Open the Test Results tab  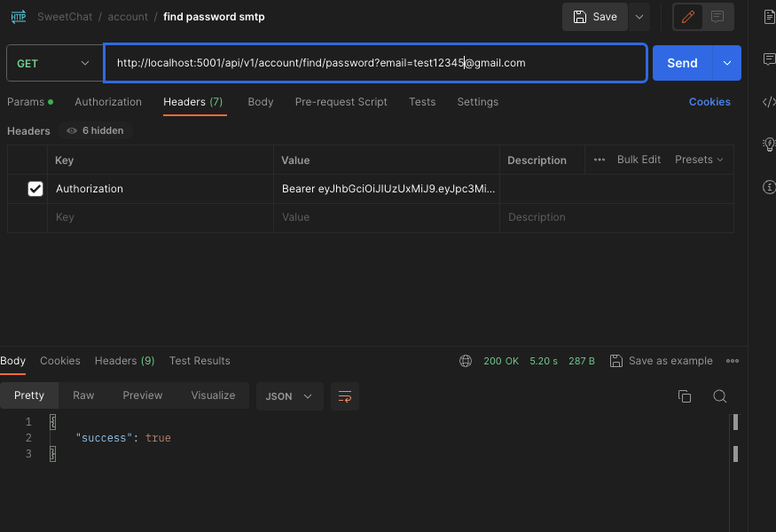coord(200,361)
